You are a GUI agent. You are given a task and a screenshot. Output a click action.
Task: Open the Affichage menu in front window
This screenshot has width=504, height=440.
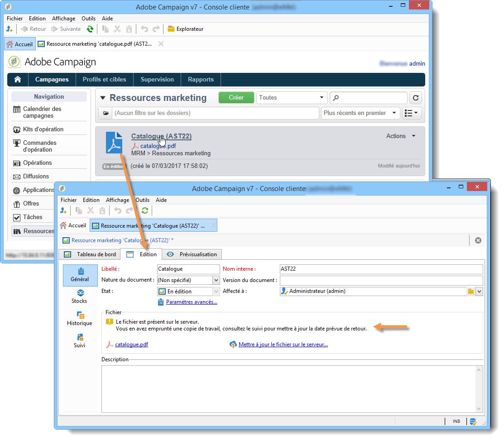pos(117,200)
